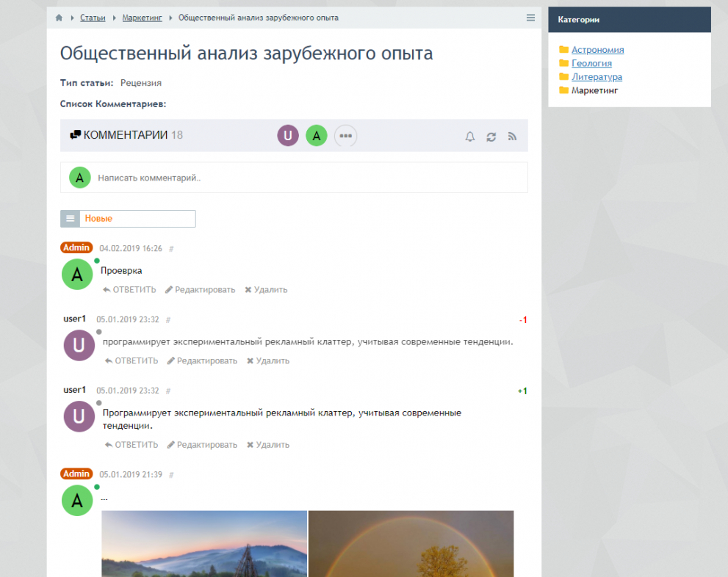Click the green A avatar in comments header

pyautogui.click(x=317, y=135)
